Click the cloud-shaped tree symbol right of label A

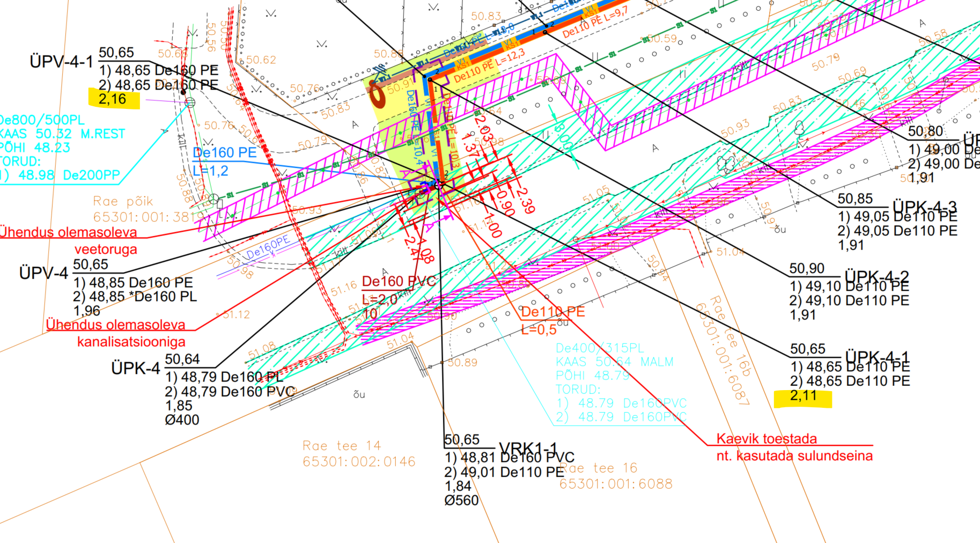[726, 163]
